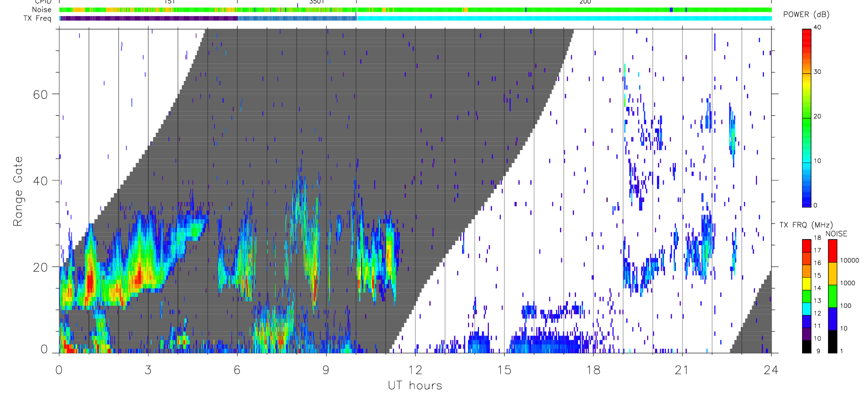Click the 10 label on POWER scale
Viewport: 868px width, 400px height.
[x=817, y=161]
